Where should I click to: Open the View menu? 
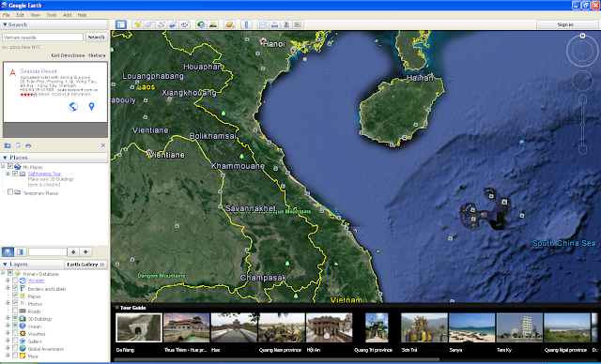pyautogui.click(x=36, y=15)
